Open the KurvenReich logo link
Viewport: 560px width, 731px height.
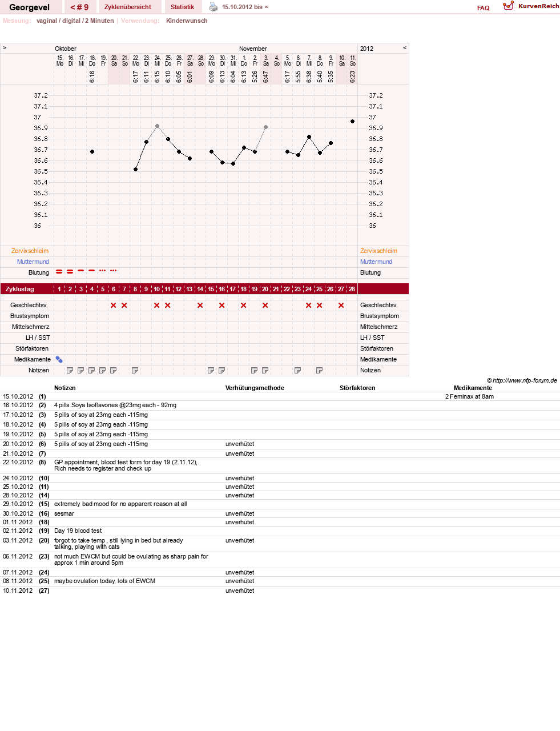tap(531, 6)
